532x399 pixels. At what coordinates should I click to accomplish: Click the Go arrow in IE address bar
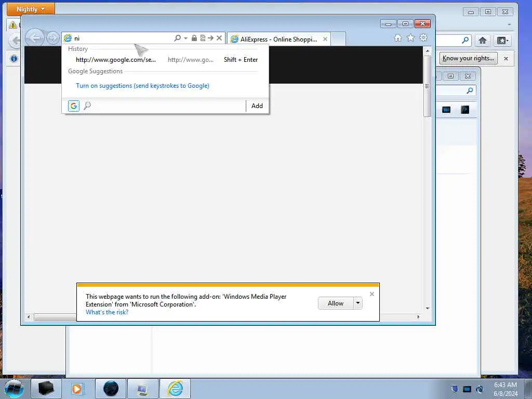coord(211,38)
